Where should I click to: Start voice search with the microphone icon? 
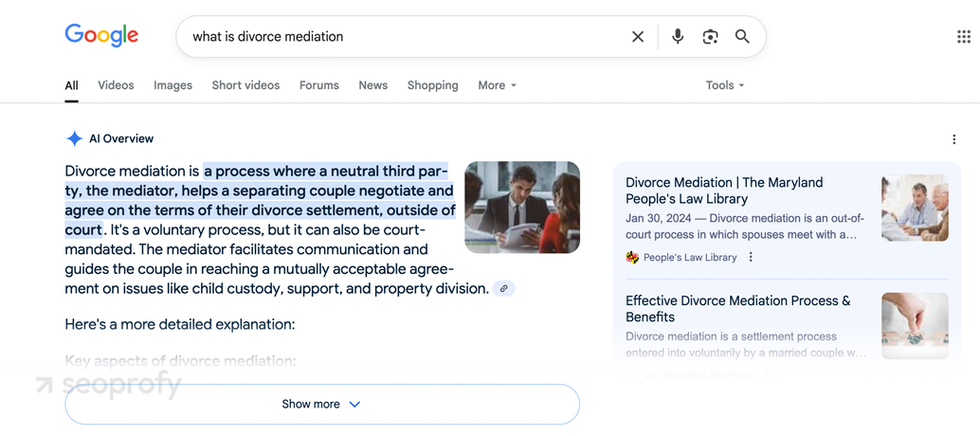pyautogui.click(x=678, y=37)
